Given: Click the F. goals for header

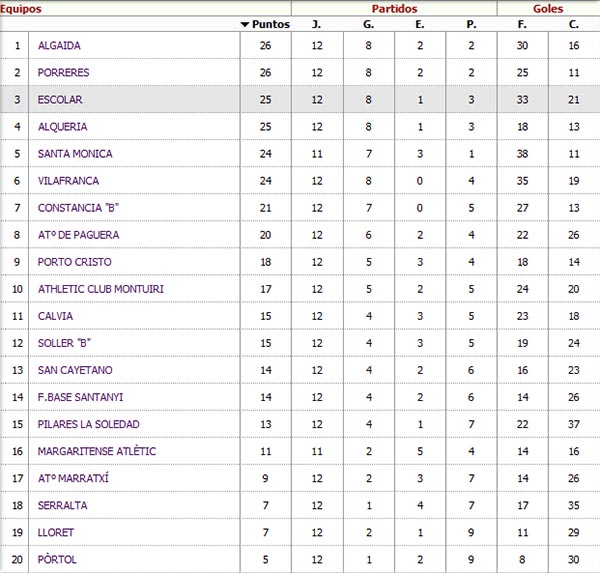Looking at the screenshot, I should [522, 24].
